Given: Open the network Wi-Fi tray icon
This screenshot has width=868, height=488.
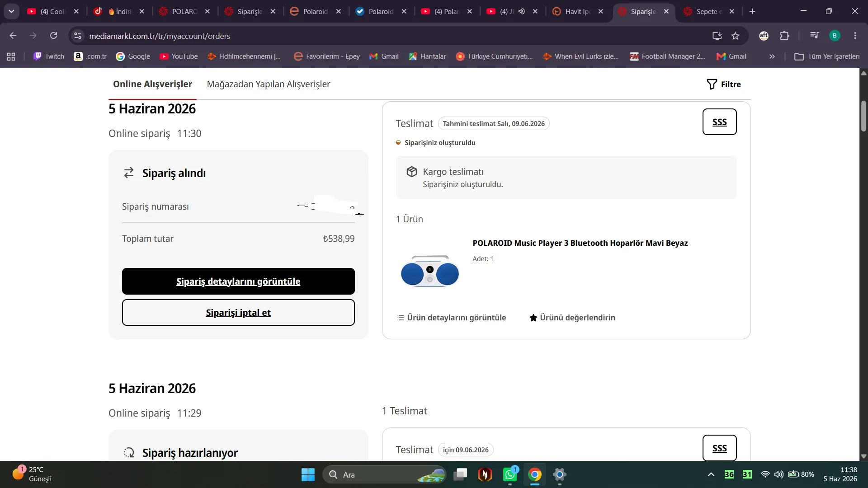Looking at the screenshot, I should 765,474.
